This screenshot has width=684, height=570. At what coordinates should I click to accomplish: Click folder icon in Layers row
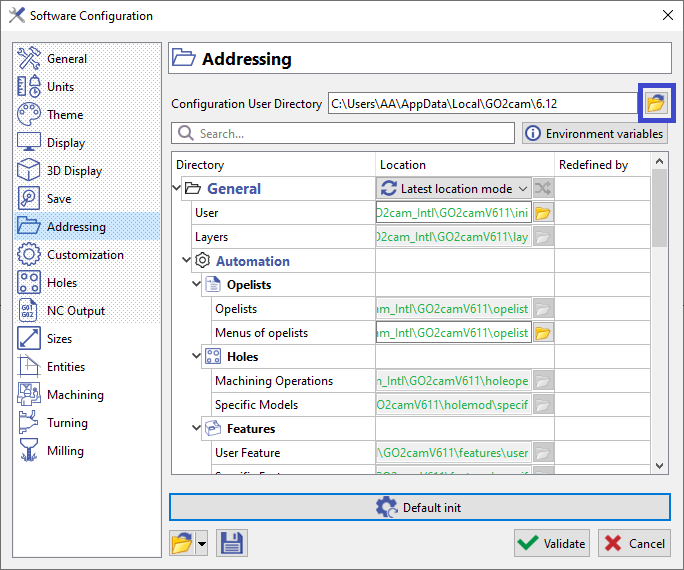[x=542, y=237]
